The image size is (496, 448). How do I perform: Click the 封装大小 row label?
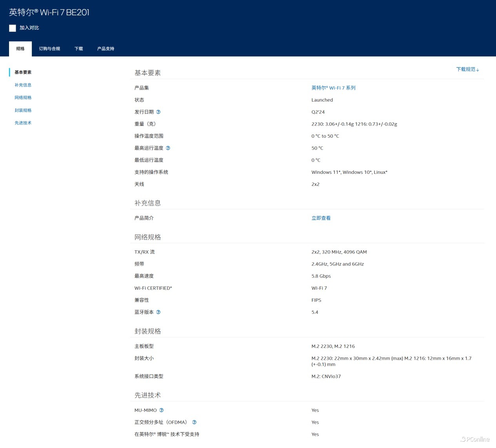[x=144, y=358]
